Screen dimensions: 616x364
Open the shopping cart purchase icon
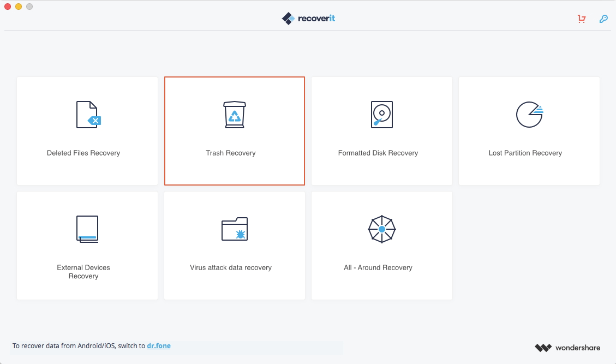pyautogui.click(x=582, y=19)
